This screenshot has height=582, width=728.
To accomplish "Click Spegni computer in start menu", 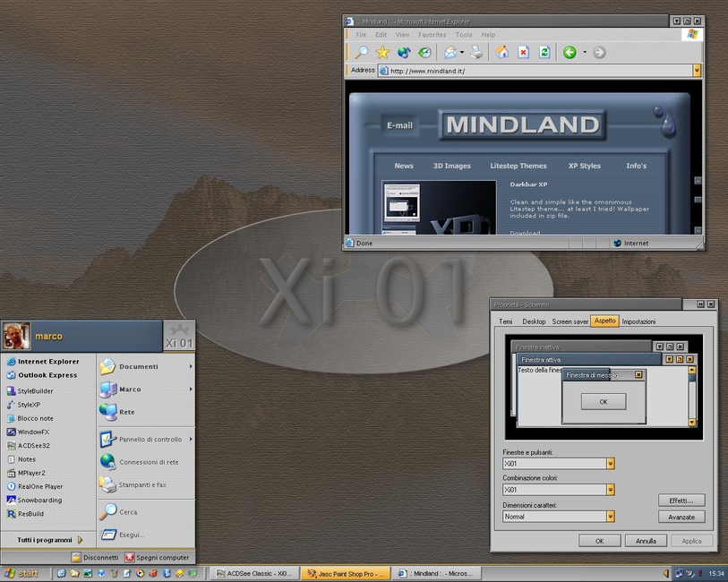I will 157,558.
